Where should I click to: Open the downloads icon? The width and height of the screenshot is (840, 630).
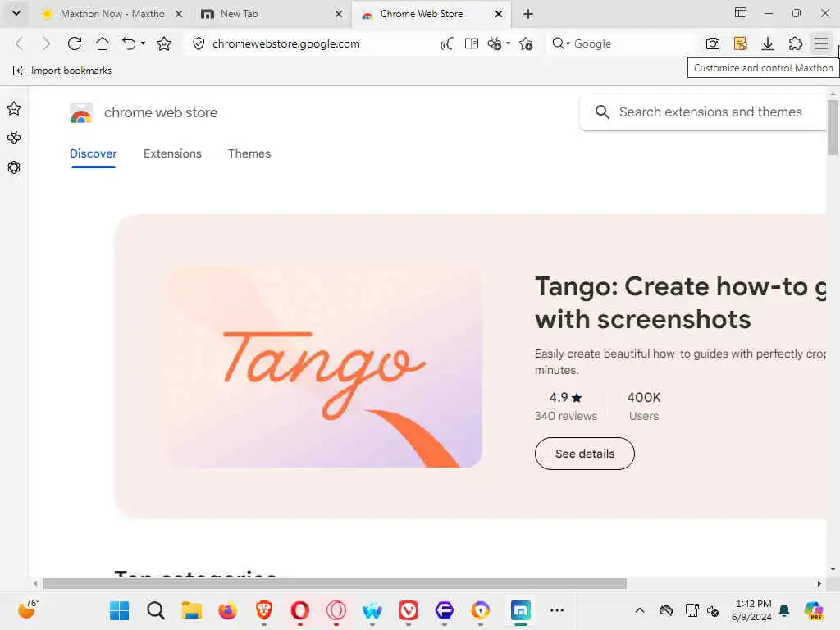click(x=768, y=43)
